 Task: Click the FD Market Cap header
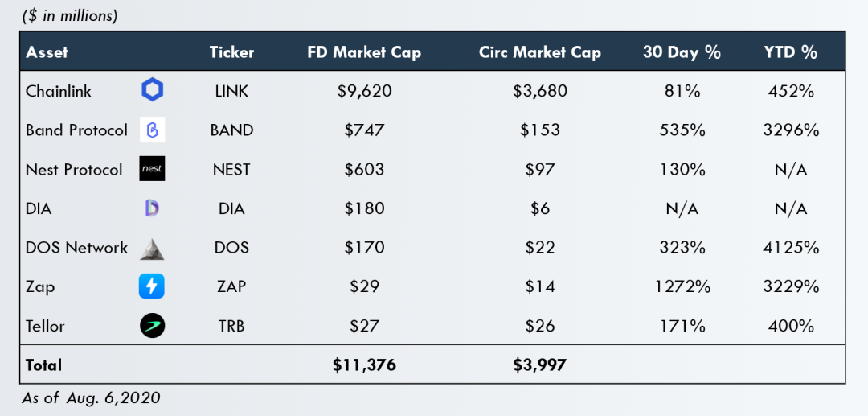click(x=364, y=52)
